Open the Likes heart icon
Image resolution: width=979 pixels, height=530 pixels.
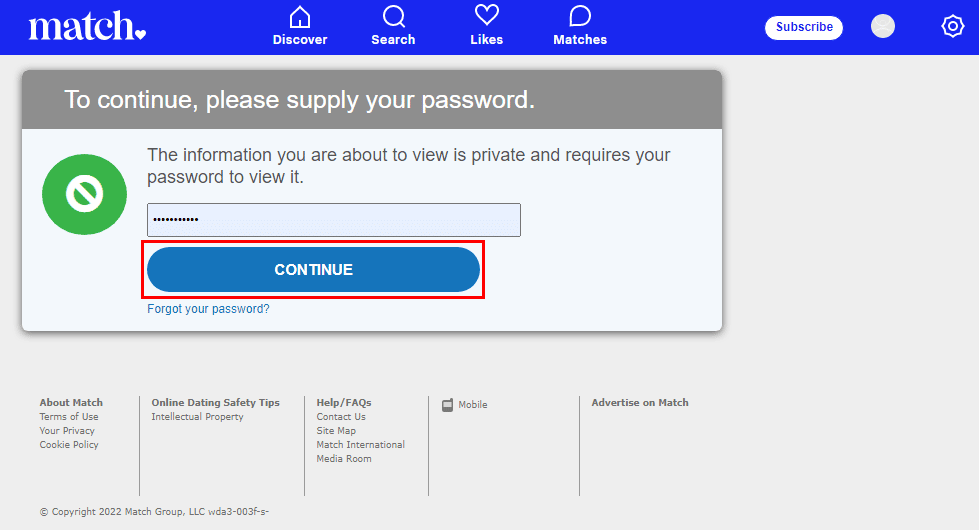click(487, 16)
